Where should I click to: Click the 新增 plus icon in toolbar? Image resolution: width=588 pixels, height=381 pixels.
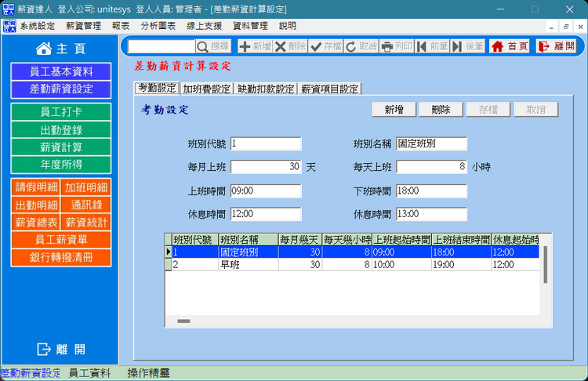click(x=254, y=46)
